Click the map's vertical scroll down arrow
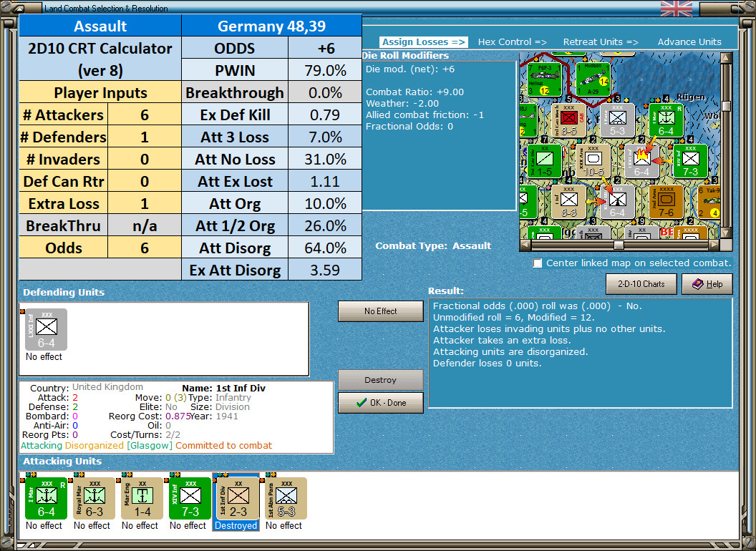Image resolution: width=756 pixels, height=551 pixels. [x=726, y=233]
